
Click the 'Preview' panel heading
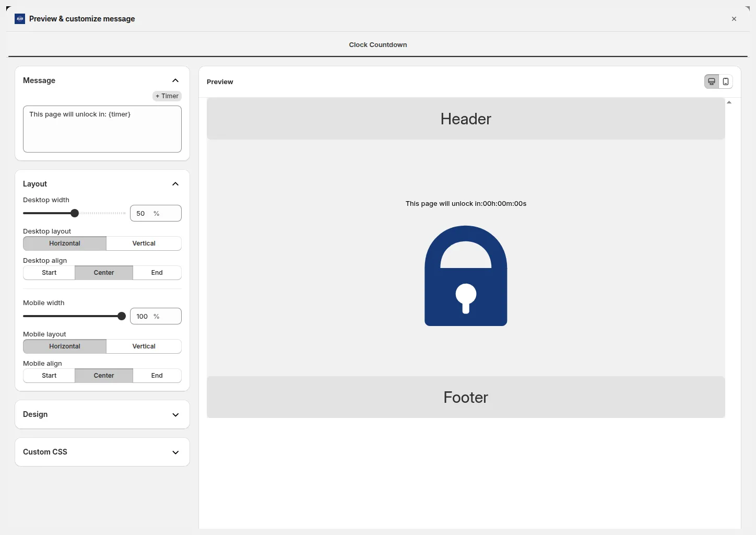tap(220, 82)
